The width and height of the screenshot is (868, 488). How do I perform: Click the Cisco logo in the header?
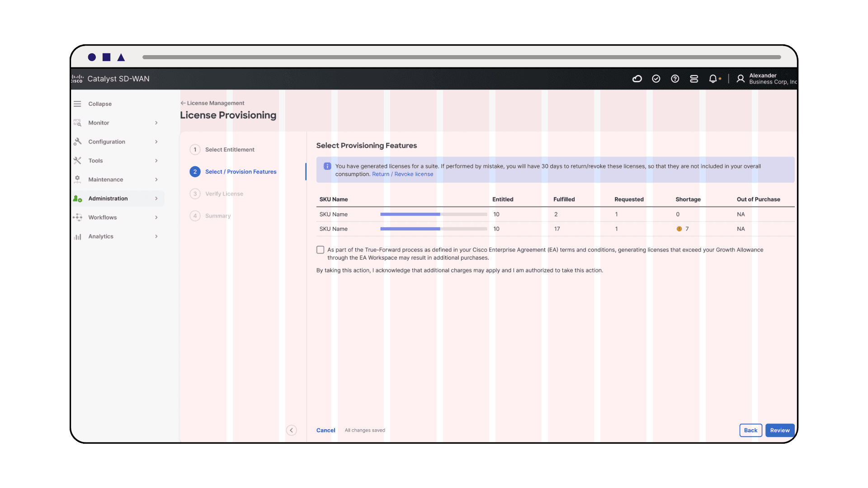(77, 79)
